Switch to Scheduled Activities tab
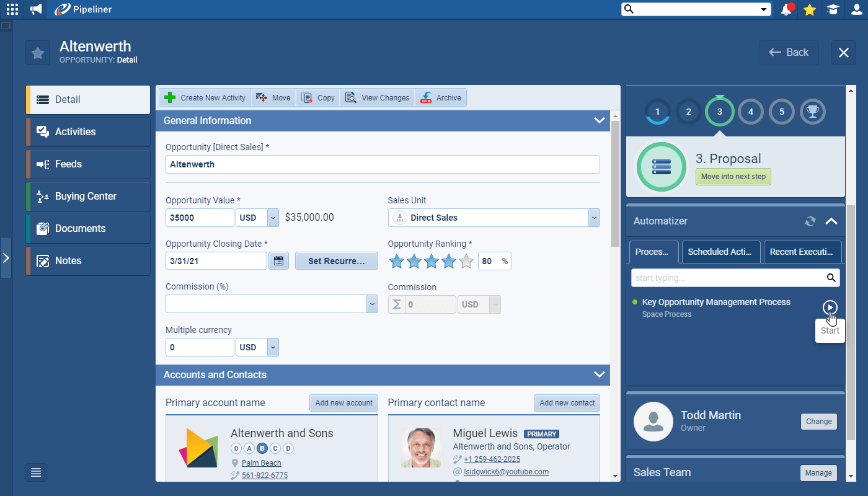The width and height of the screenshot is (868, 496). [720, 252]
